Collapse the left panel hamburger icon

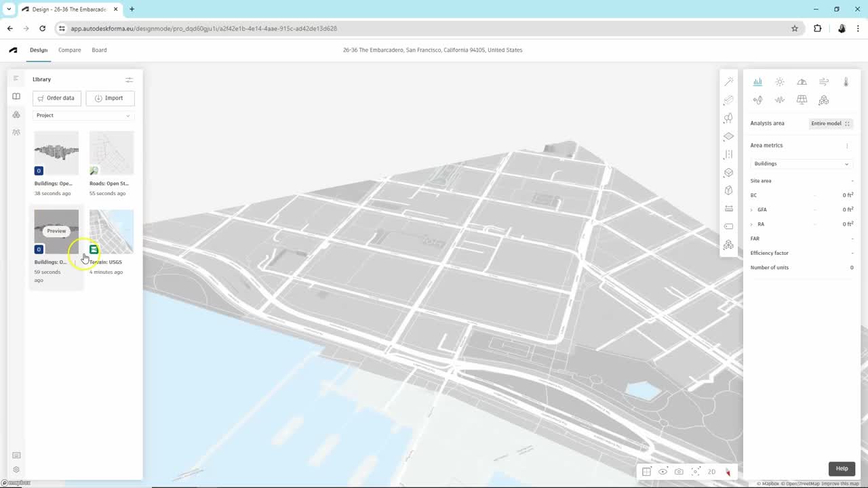[x=16, y=79]
